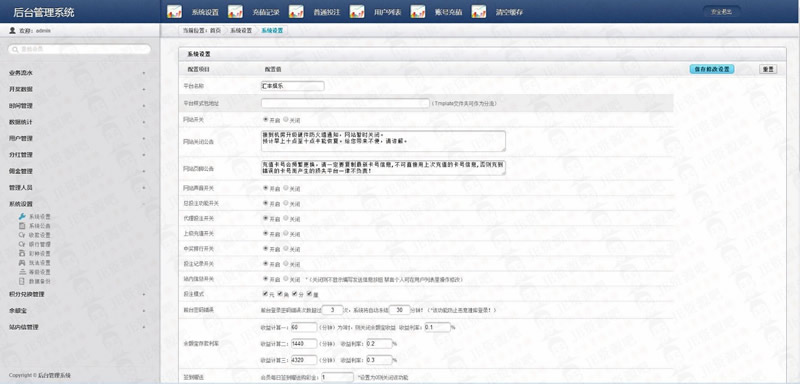Click the highlighted last 系统设置 breadcrumb

click(x=272, y=31)
